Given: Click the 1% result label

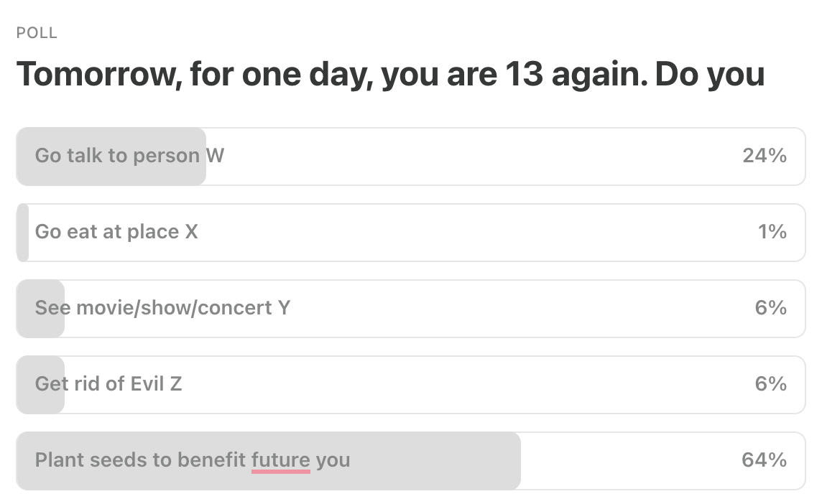Looking at the screenshot, I should 772,232.
